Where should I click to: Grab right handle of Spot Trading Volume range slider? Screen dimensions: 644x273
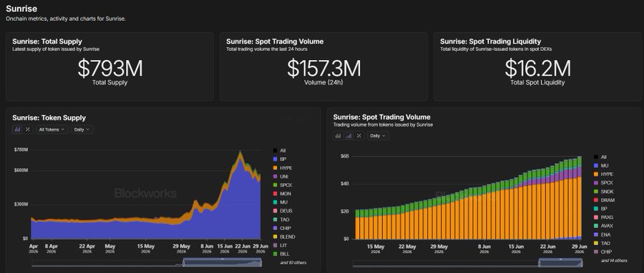[581, 263]
